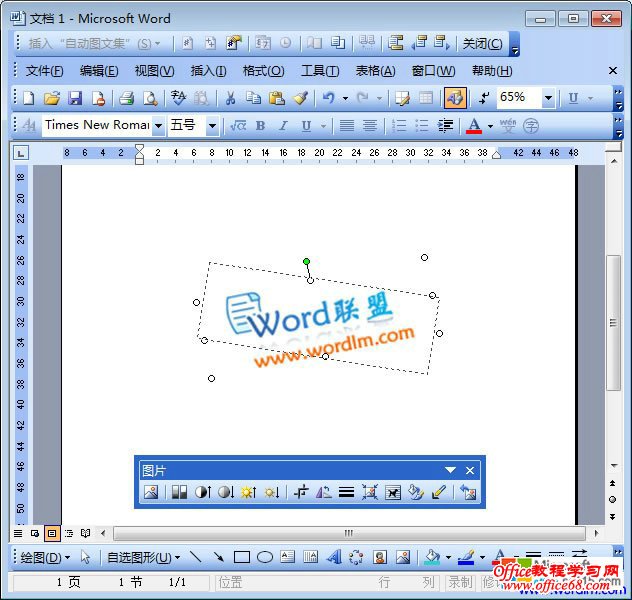Click the fill color paint bucket
632x600 pixels.
[432, 558]
